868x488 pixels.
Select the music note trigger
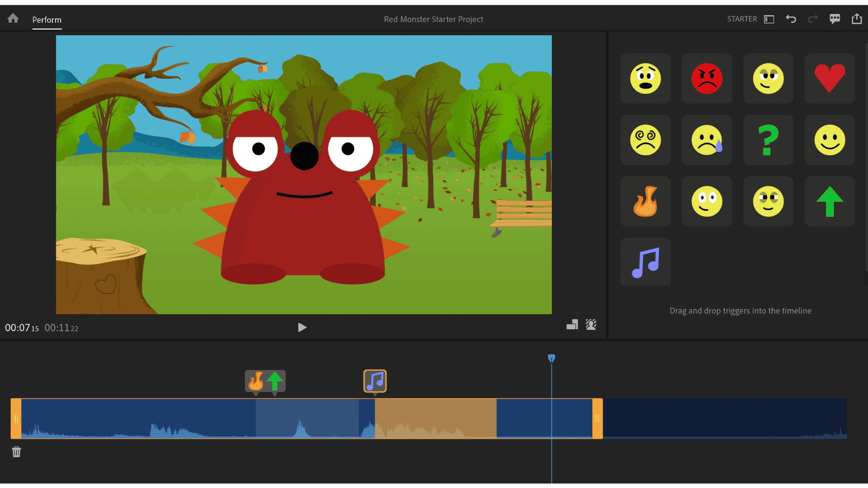click(645, 262)
